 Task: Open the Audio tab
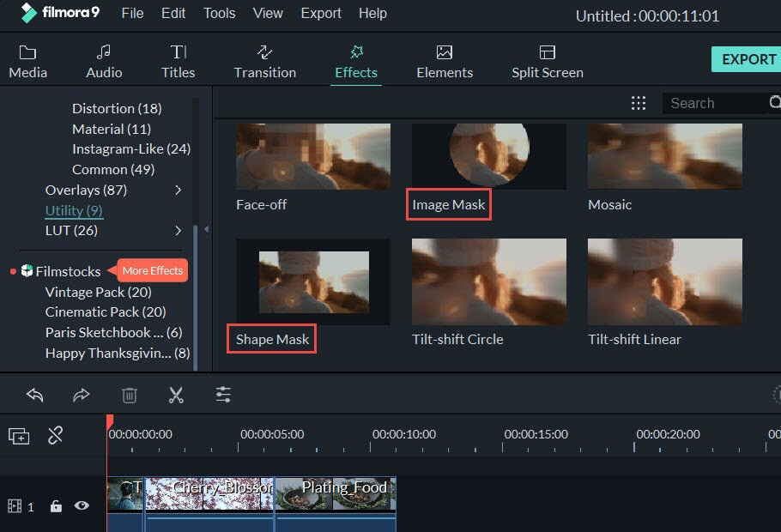[104, 62]
